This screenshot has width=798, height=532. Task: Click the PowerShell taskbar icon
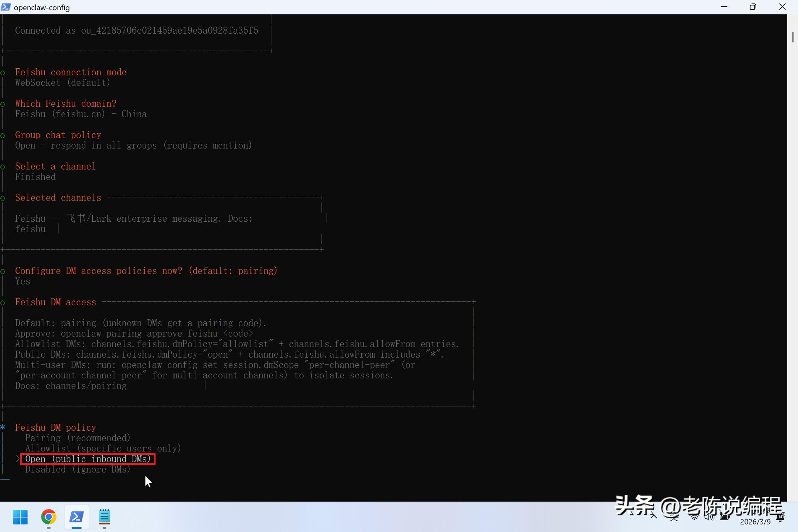pos(76,517)
